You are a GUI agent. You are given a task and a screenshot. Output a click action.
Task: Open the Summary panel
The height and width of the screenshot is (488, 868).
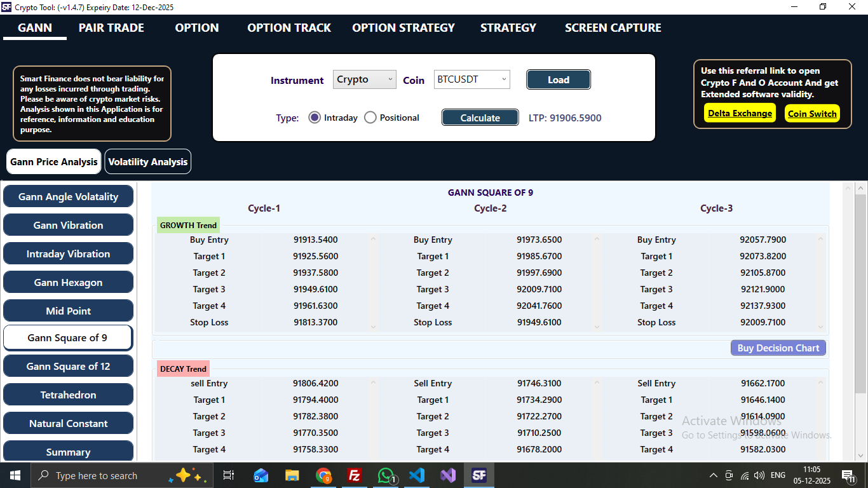click(68, 452)
